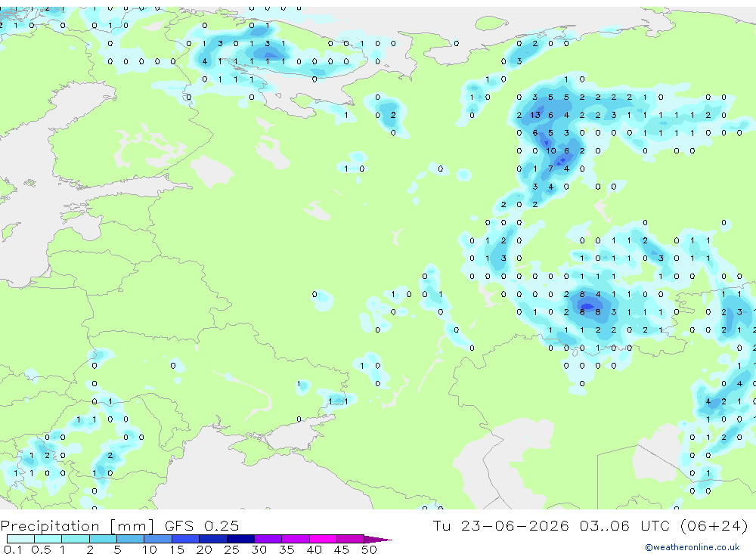Image resolution: width=756 pixels, height=554 pixels.
Task: Choose the 2–5 mm legend color swatch
Action: pyautogui.click(x=103, y=539)
